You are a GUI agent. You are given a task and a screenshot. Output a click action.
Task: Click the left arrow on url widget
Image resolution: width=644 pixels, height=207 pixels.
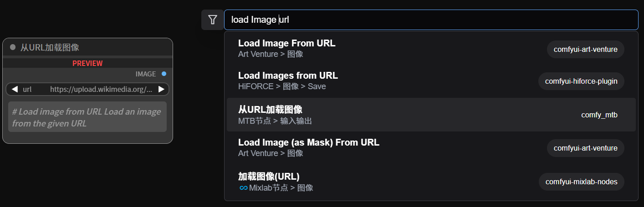click(15, 89)
